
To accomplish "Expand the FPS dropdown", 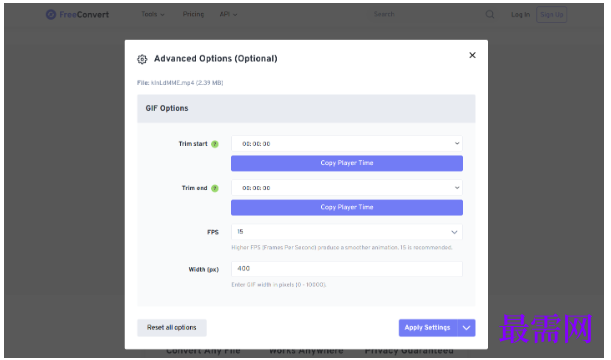I will (347, 232).
